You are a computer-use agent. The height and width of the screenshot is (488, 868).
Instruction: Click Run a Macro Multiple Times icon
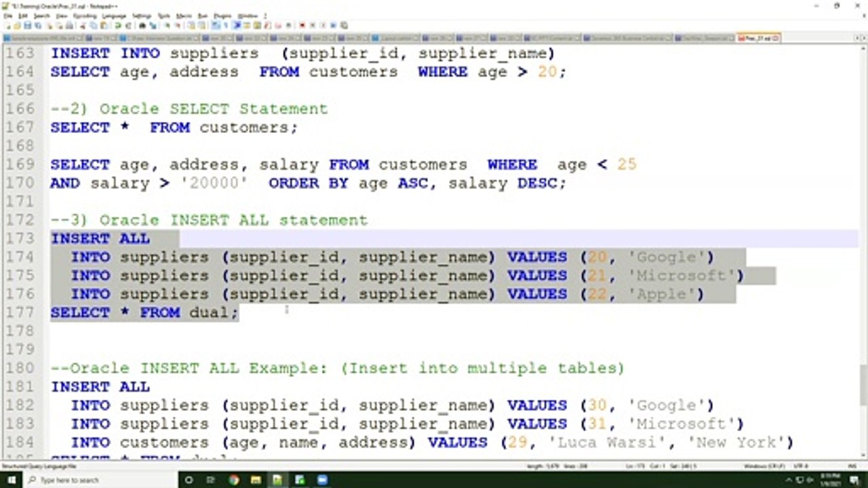[333, 25]
